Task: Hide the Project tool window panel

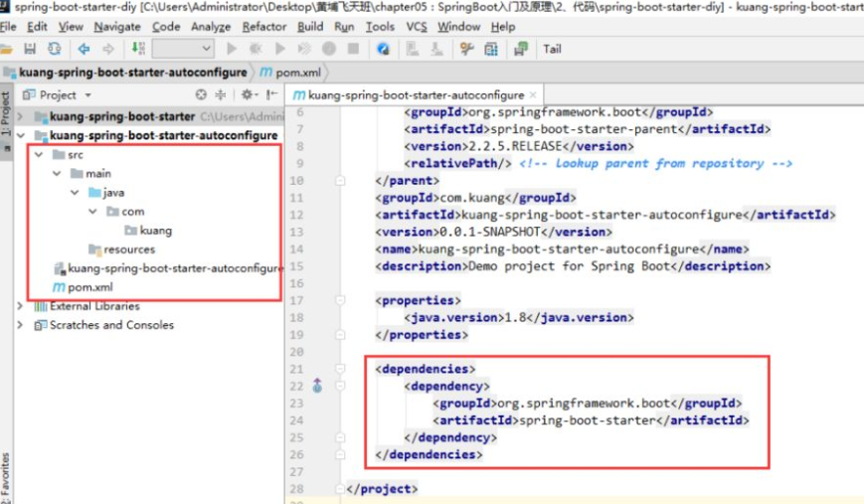Action: (270, 95)
